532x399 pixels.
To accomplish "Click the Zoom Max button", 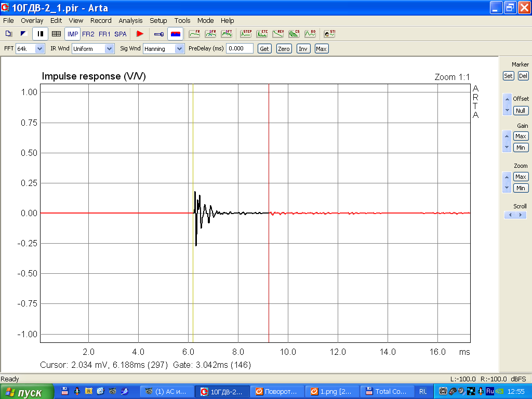I will (521, 177).
